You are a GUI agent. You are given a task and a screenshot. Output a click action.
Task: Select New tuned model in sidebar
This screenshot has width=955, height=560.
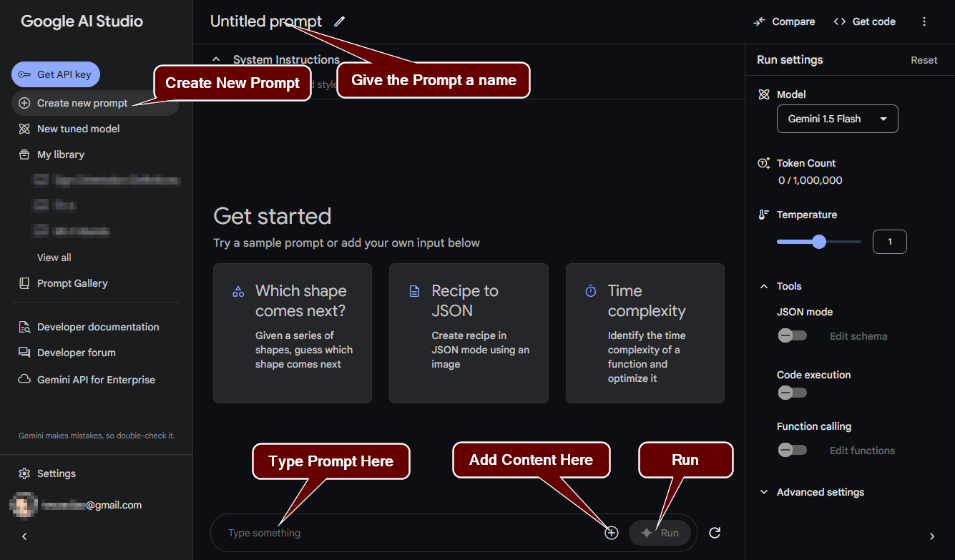(78, 129)
